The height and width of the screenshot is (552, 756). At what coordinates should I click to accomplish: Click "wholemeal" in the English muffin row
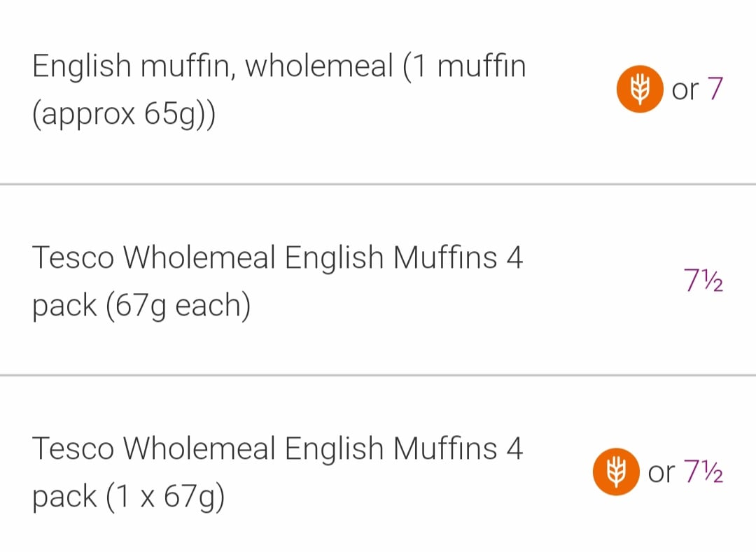tap(318, 67)
